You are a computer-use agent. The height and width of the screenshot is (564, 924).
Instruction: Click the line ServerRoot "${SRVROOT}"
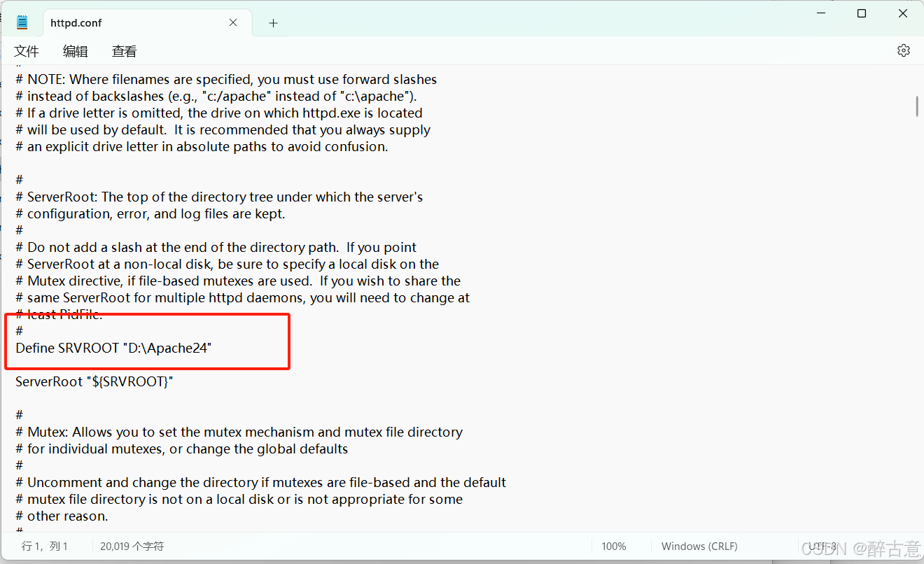click(94, 381)
